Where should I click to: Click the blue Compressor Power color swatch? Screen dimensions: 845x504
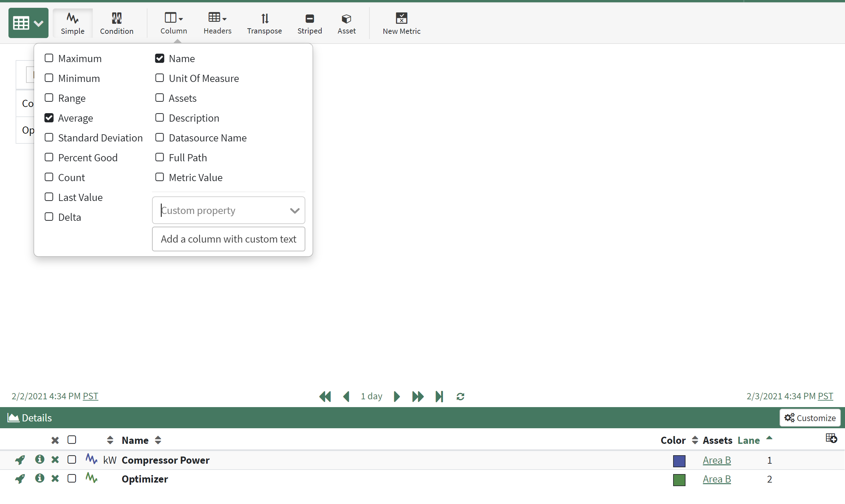pos(679,460)
